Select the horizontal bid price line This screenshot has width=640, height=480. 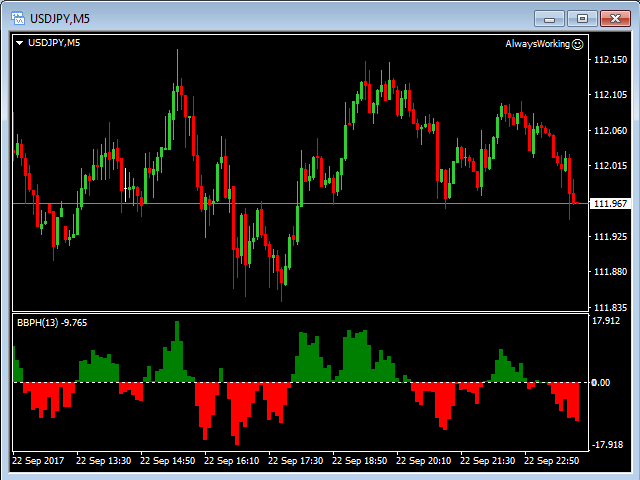pyautogui.click(x=300, y=204)
